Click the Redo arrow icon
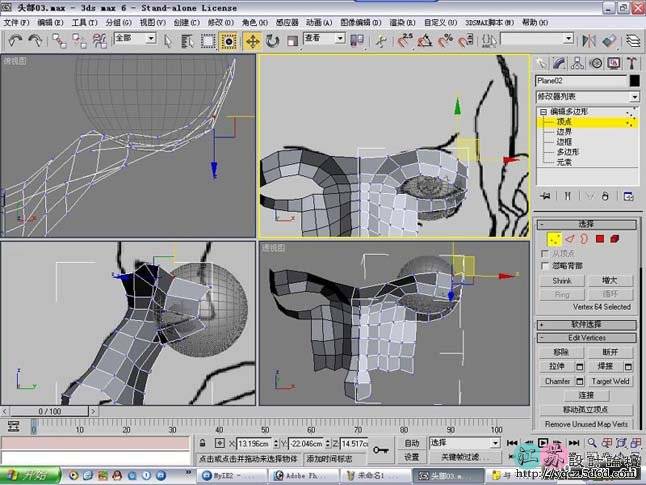This screenshot has width=646, height=485. tap(35, 40)
